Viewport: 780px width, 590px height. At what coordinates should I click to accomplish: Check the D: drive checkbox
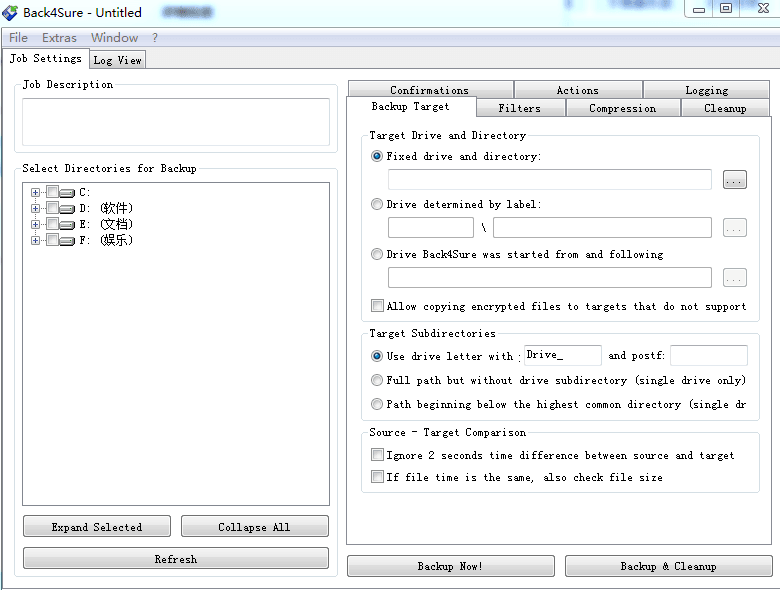coord(53,207)
